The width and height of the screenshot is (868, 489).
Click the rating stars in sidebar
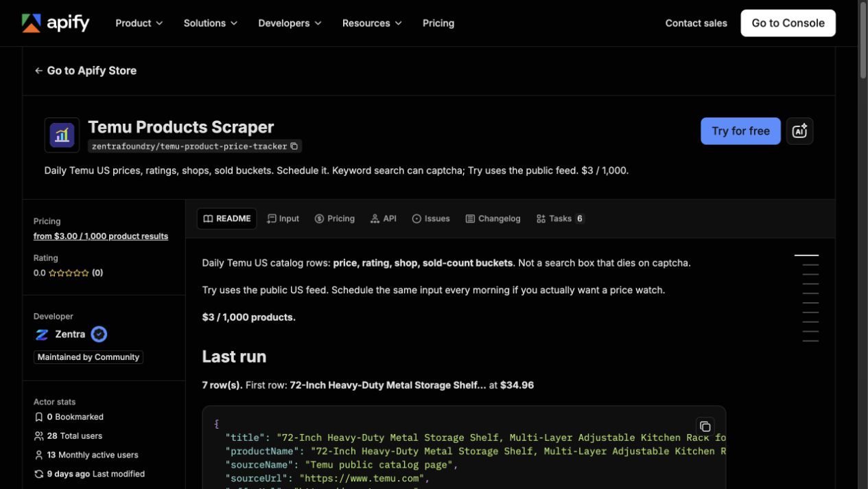point(69,273)
